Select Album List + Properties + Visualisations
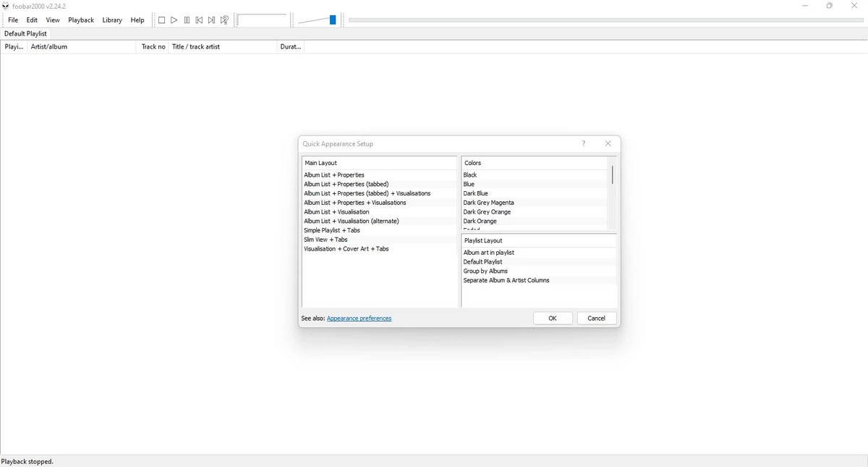This screenshot has width=868, height=467. coord(380,203)
